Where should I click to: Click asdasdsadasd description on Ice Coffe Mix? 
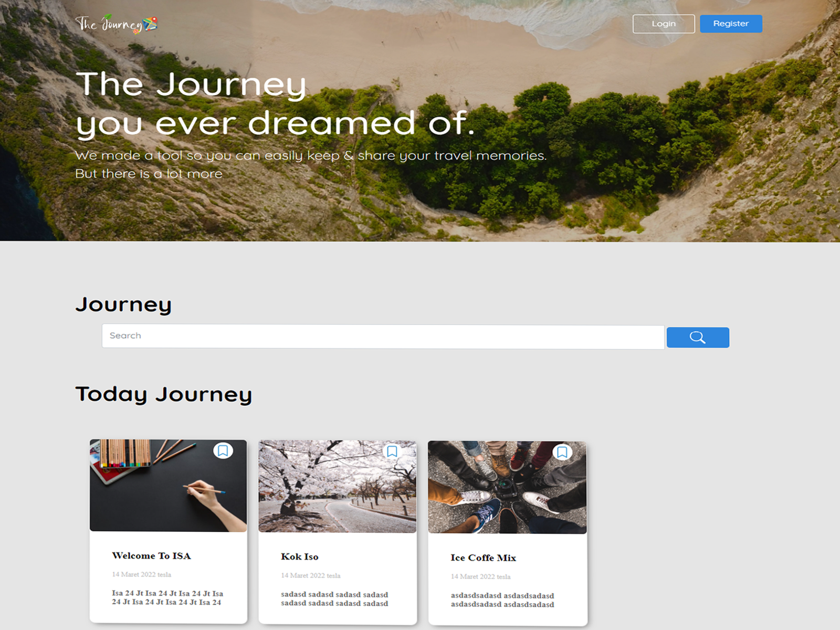[502, 600]
